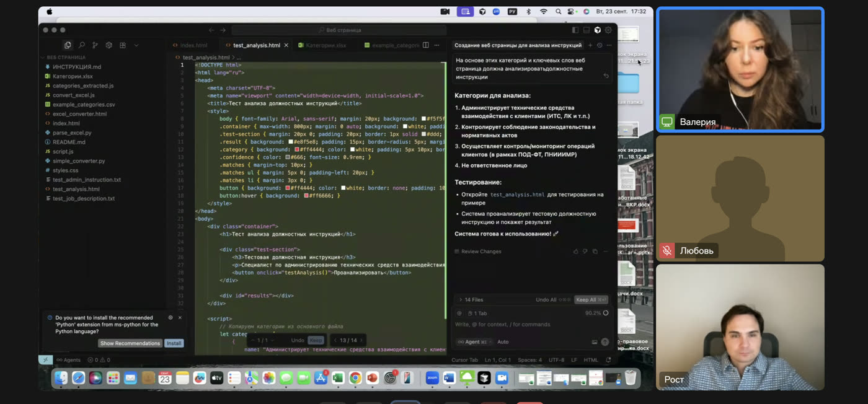
Task: Toggle the primary sidebar layout button
Action: point(575,30)
